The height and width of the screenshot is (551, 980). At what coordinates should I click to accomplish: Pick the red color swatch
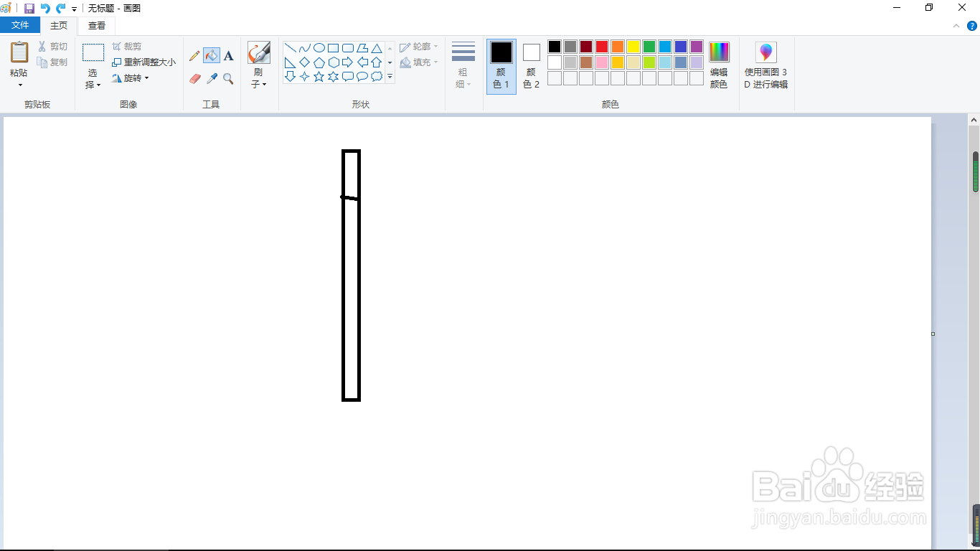602,47
